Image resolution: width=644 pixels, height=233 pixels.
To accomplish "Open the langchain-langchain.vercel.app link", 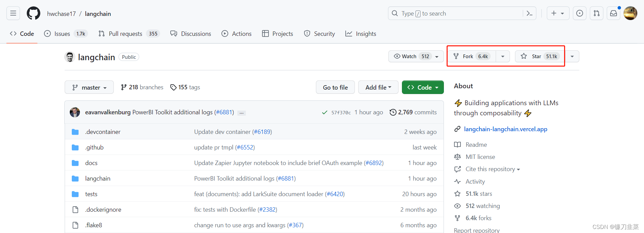I will (506, 129).
